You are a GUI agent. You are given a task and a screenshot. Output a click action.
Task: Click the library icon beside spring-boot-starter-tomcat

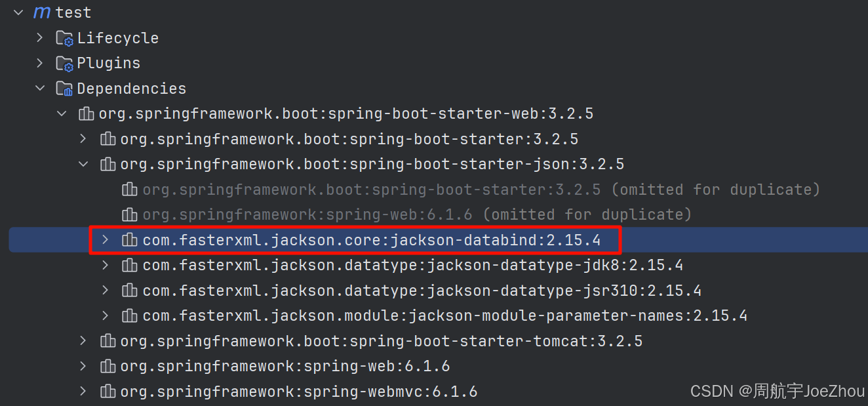point(108,340)
